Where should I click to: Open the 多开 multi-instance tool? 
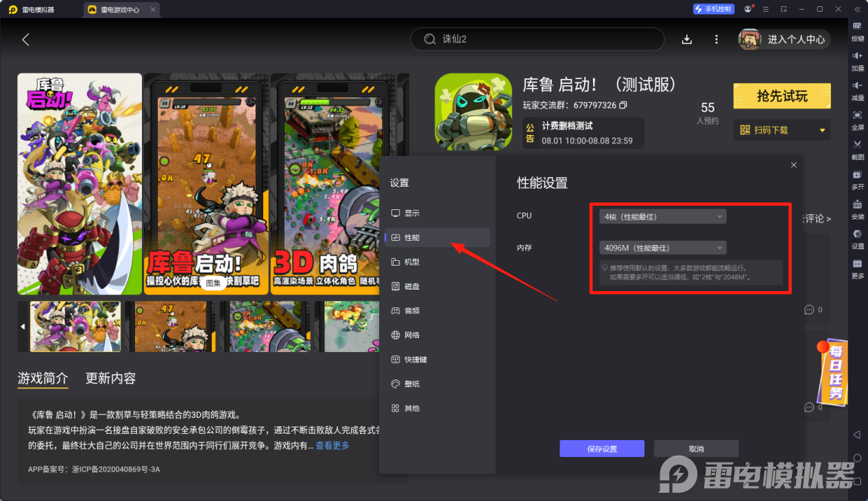tap(857, 179)
